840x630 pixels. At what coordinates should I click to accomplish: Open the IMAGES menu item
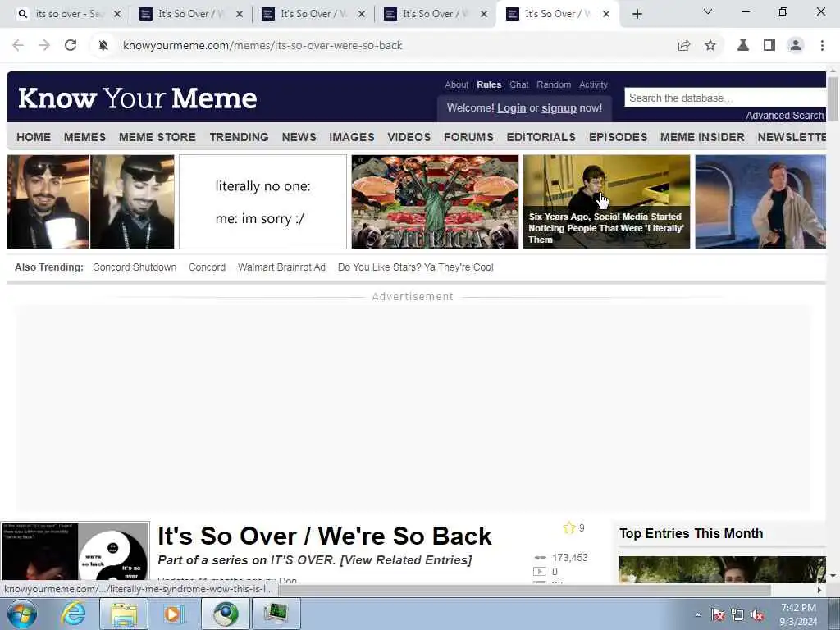coord(351,137)
